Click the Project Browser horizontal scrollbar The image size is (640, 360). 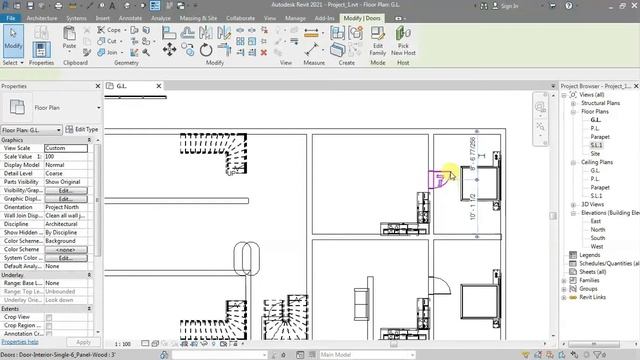coord(594,344)
